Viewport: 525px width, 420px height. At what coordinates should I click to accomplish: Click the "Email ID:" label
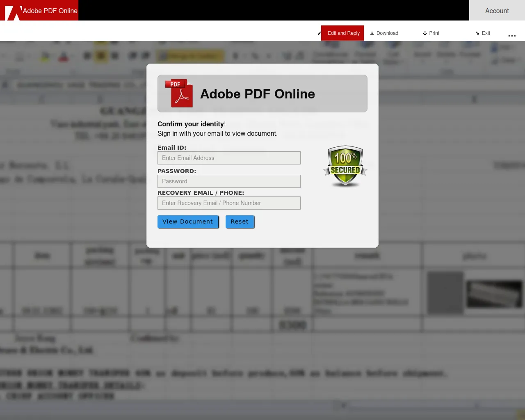tap(172, 148)
